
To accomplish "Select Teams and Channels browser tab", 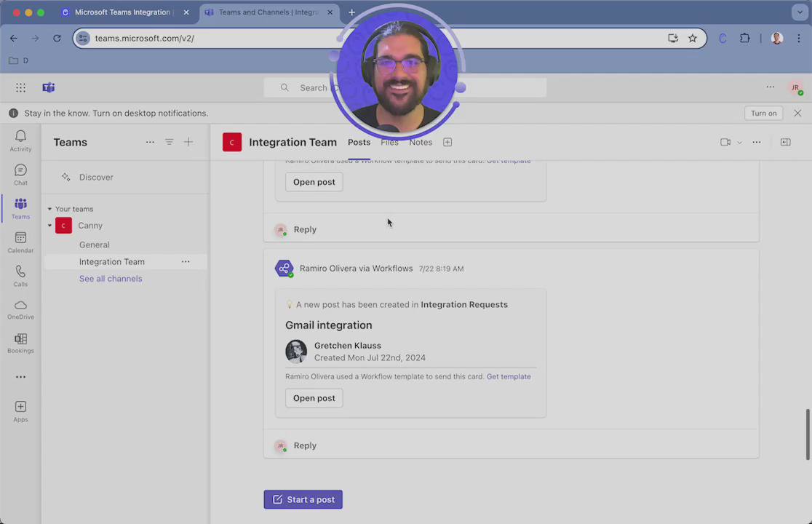I will [x=269, y=12].
